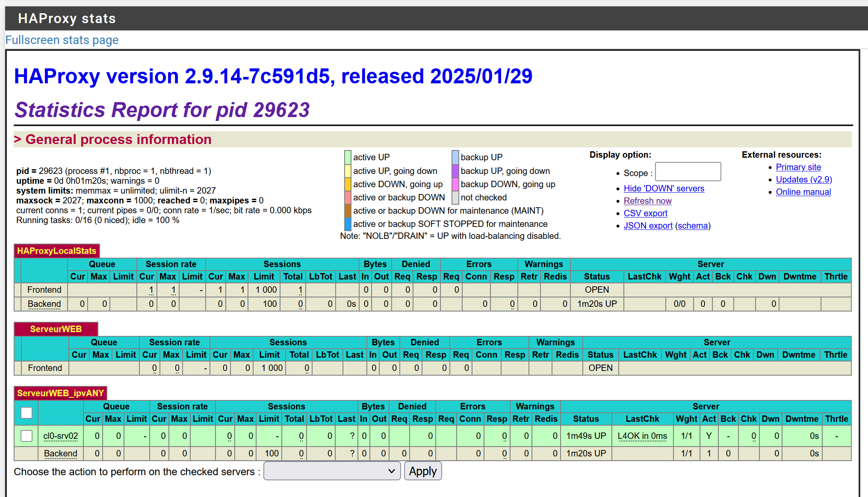Toggle the select-all checkbox in ServeurWEB_ipvANY header
Image resolution: width=868 pixels, height=497 pixels.
click(x=27, y=413)
